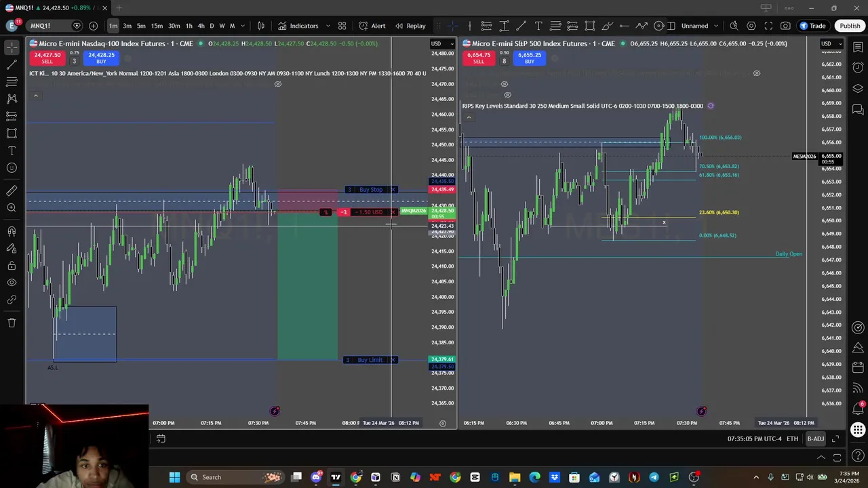Open the indicator templates grid icon
Viewport: 868px width, 488px height.
(x=342, y=26)
